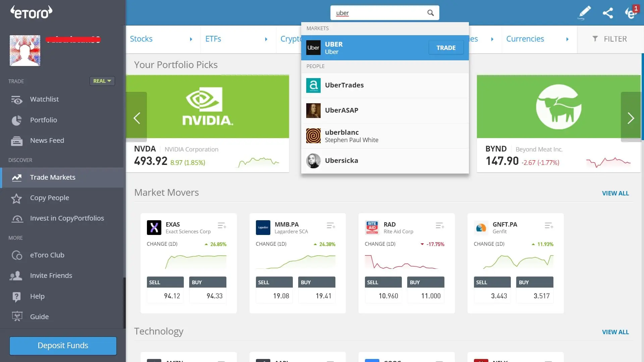Click the FILTER button
Viewport: 644px width, 362px height.
pyautogui.click(x=610, y=39)
